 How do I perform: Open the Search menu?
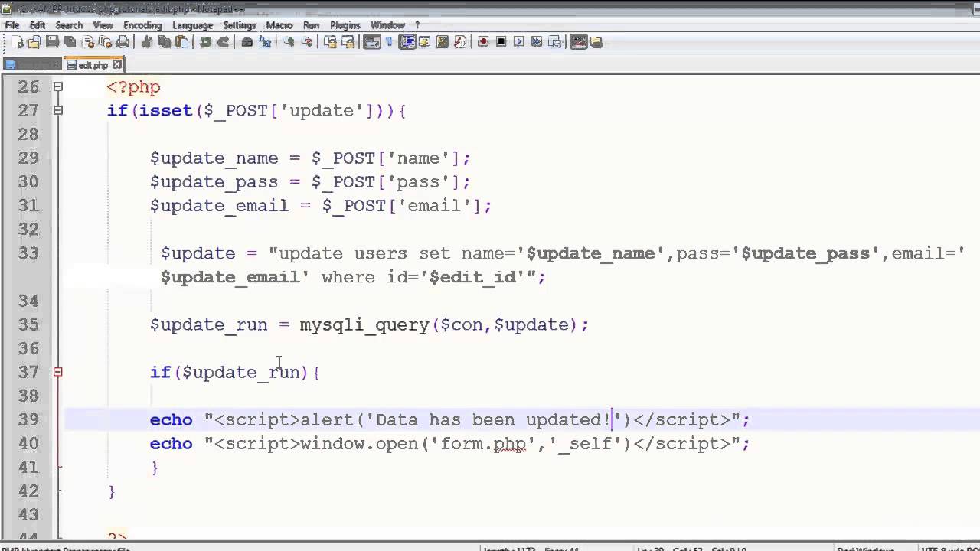pos(69,25)
